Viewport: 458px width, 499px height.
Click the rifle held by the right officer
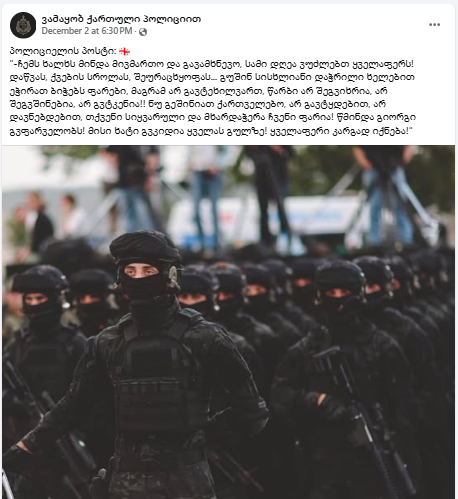360,413
